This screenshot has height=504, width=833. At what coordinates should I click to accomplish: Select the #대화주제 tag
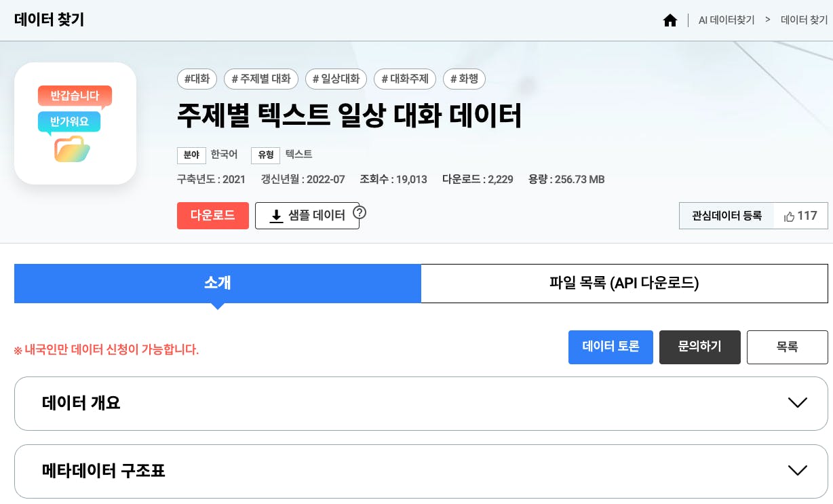[405, 79]
